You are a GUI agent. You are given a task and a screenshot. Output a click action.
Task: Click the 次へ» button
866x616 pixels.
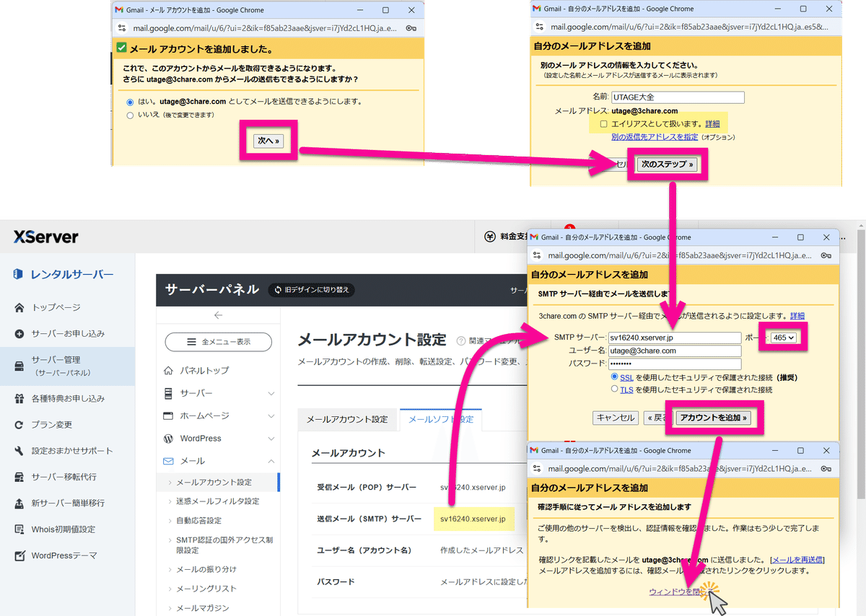click(x=268, y=141)
